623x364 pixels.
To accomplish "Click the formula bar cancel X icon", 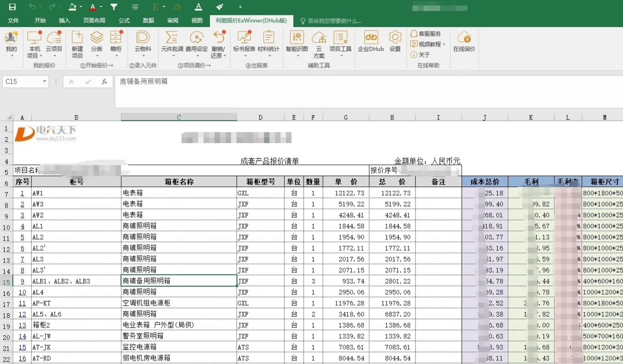I will pos(71,82).
